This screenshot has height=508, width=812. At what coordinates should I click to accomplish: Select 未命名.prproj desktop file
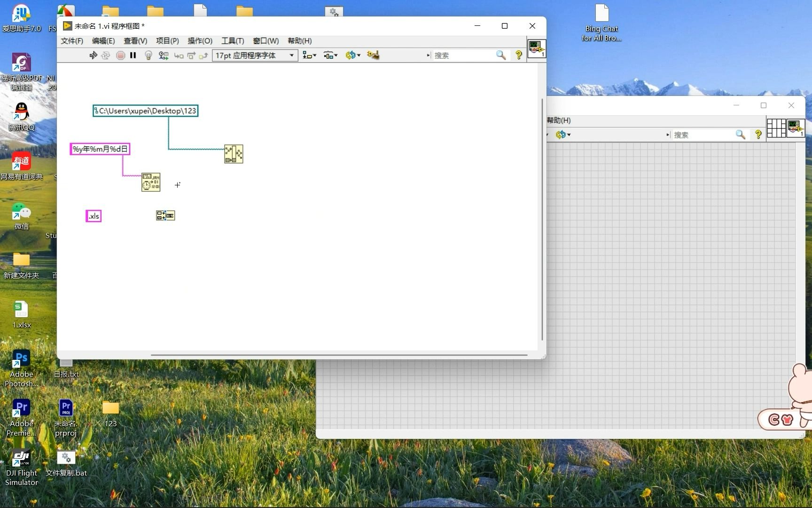click(x=66, y=418)
